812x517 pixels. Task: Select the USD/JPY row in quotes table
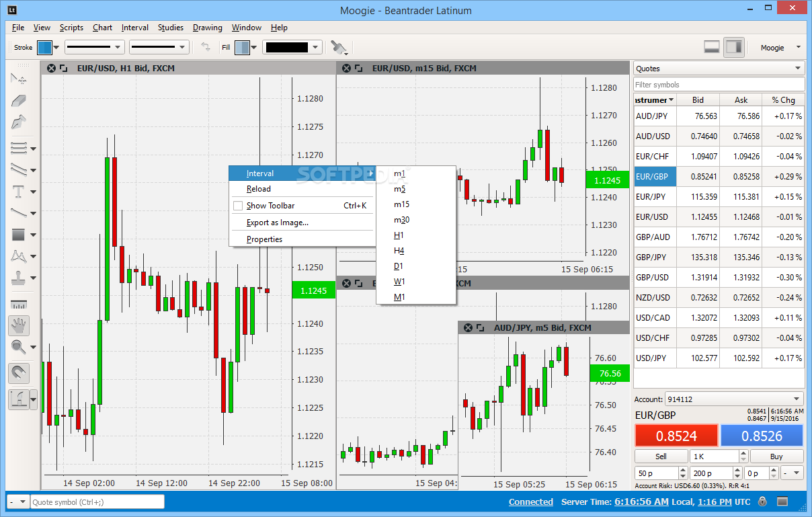click(x=719, y=358)
